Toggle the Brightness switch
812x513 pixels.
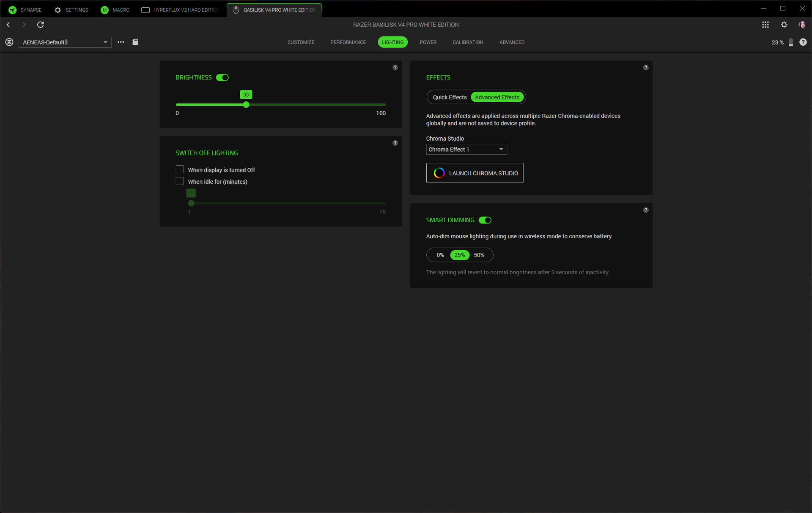(x=222, y=77)
